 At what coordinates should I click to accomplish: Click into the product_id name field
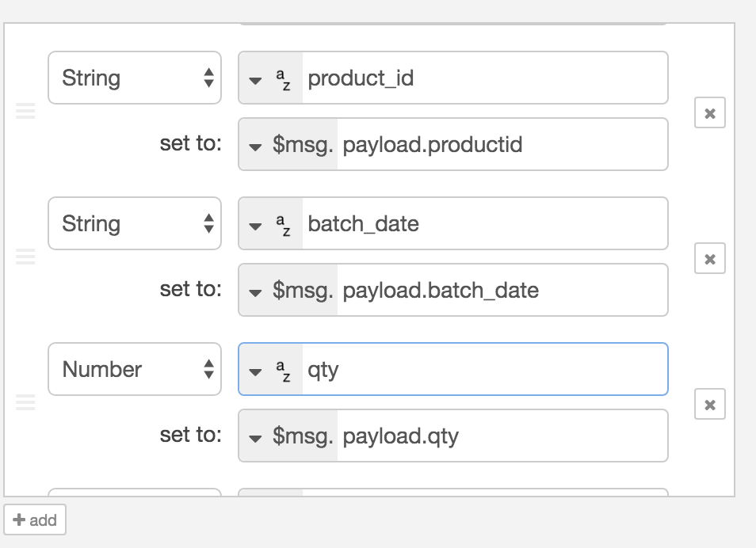click(x=484, y=78)
